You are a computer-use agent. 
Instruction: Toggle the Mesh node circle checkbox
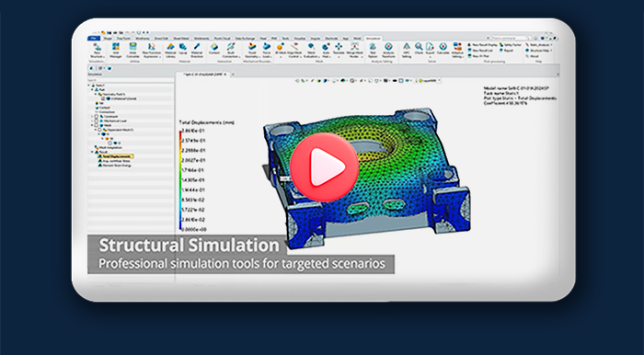tap(97, 125)
